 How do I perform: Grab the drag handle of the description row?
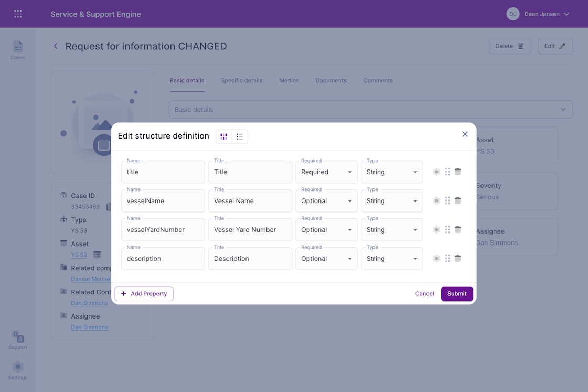pos(447,259)
